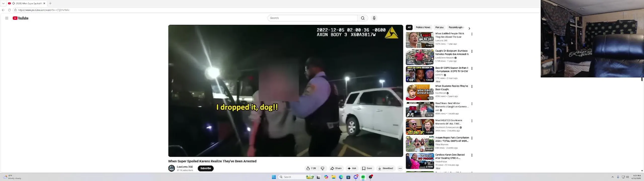View site information icon in address bar
This screenshot has width=644, height=181.
tap(15, 10)
